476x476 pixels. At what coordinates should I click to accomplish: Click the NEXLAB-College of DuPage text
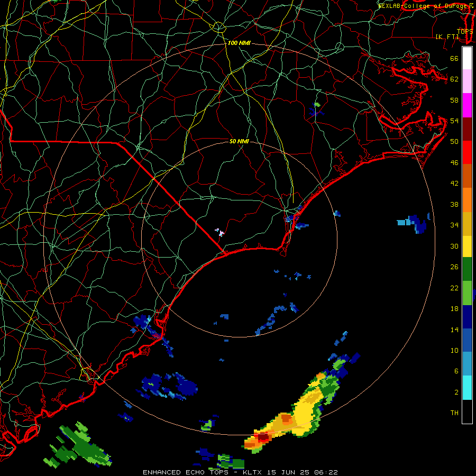pyautogui.click(x=423, y=6)
